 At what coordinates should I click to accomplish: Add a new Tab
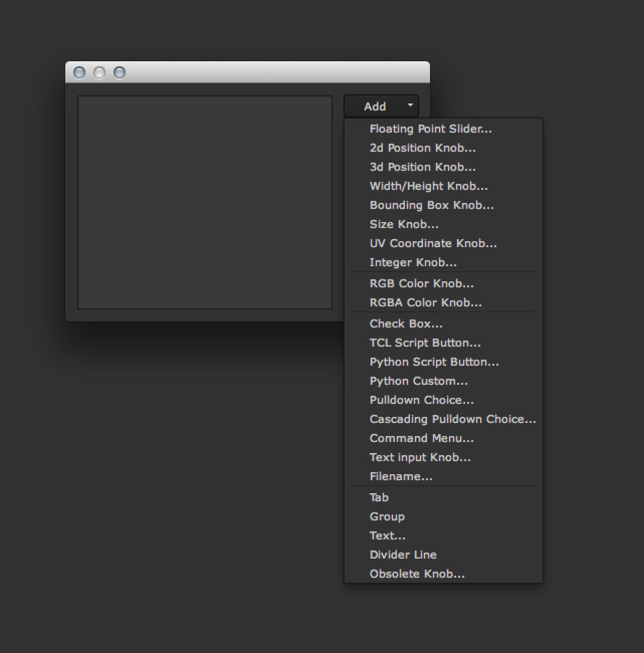coord(443,498)
